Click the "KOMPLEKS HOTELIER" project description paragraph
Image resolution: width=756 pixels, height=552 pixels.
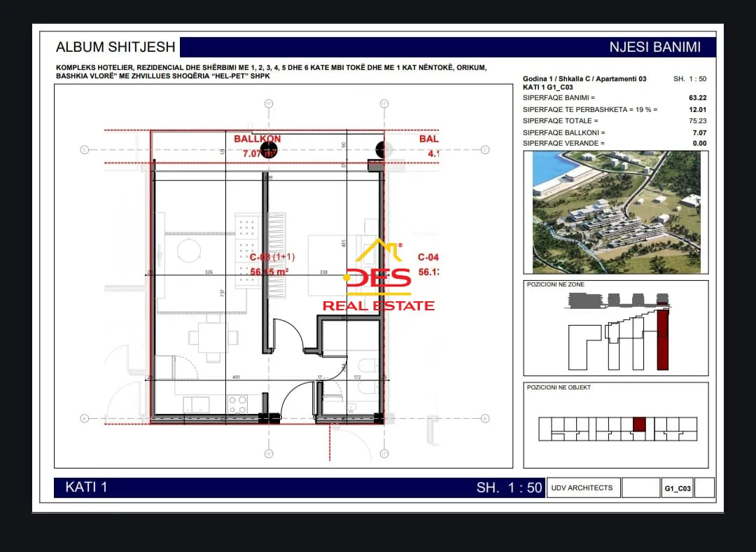272,72
